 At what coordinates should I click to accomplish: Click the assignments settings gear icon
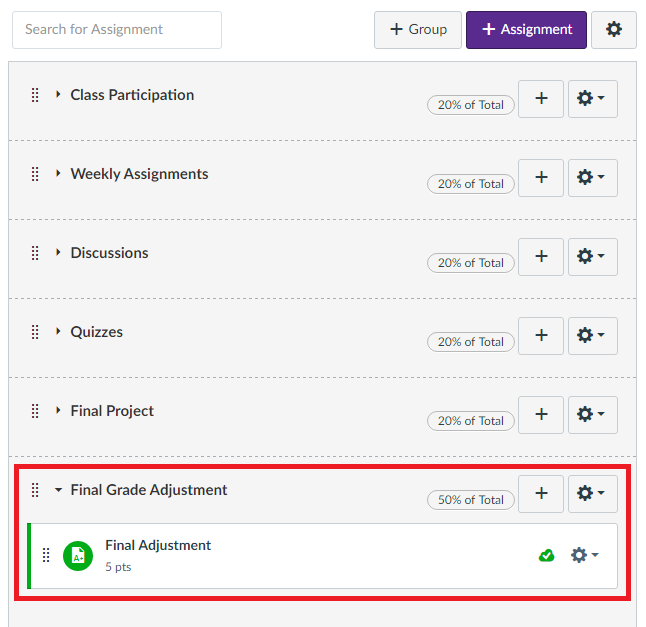[x=614, y=30]
